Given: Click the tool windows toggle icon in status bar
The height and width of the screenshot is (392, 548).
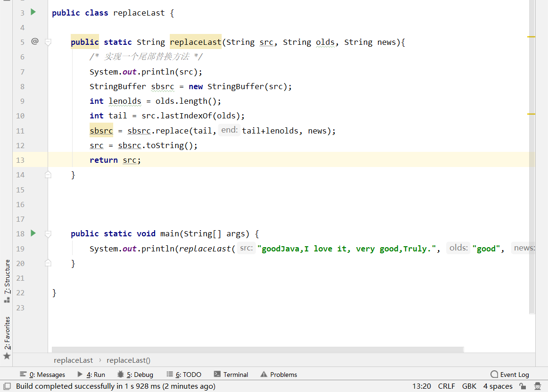Looking at the screenshot, I should pyautogui.click(x=7, y=386).
